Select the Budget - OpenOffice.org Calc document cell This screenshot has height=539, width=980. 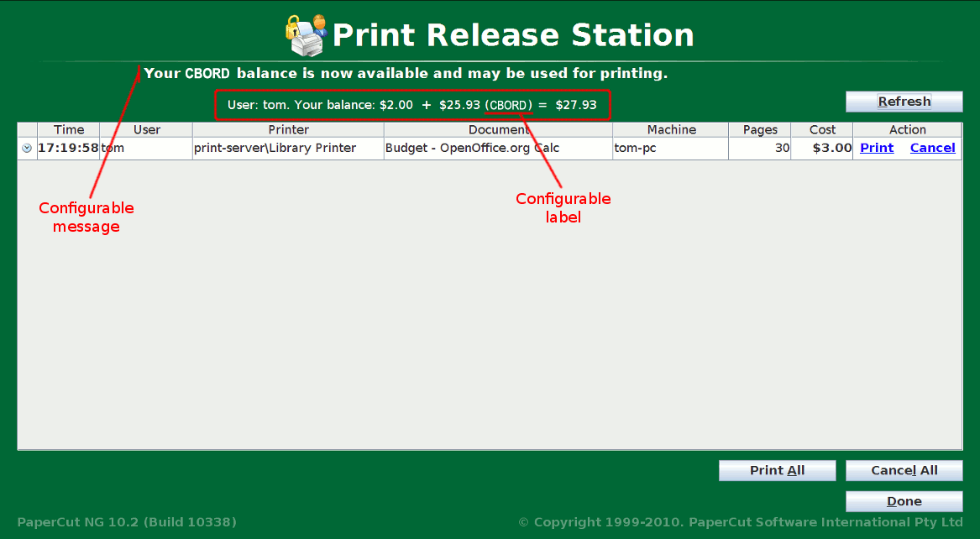coord(472,149)
